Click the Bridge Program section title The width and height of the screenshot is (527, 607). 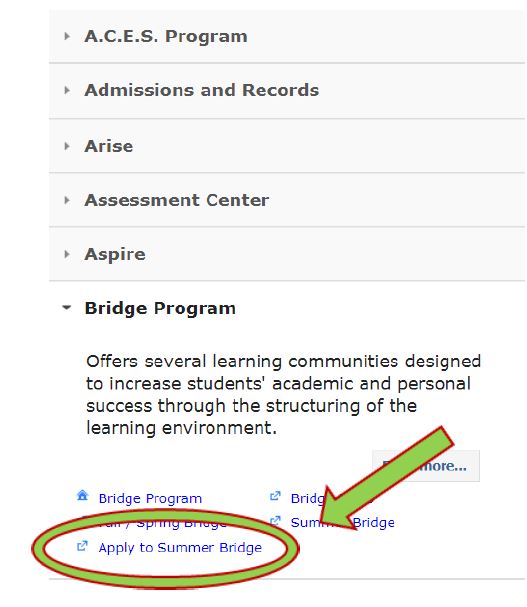tap(160, 309)
